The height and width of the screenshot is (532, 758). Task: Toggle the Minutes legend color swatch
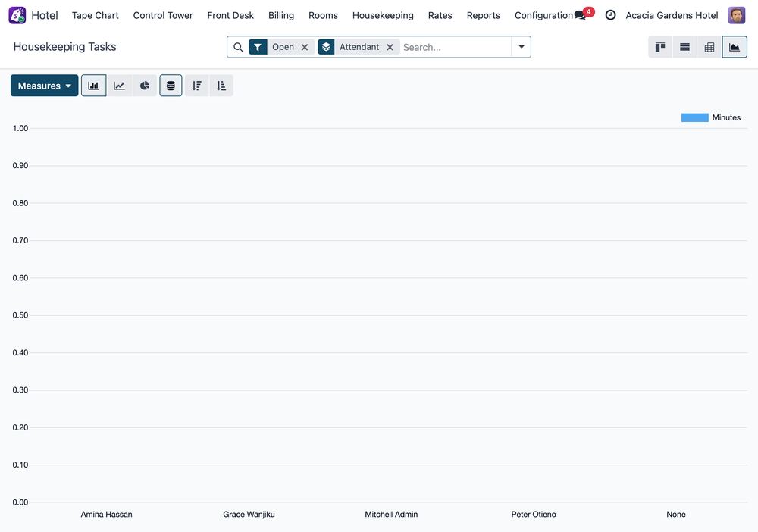click(694, 117)
